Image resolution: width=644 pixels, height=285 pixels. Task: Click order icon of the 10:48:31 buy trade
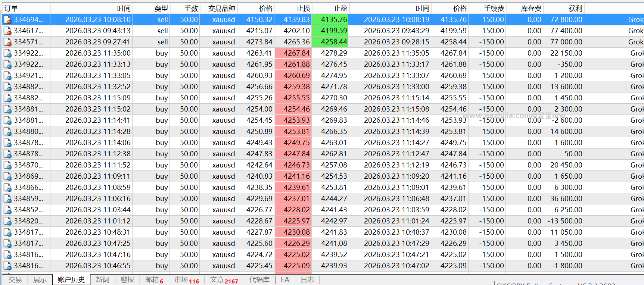tap(7, 232)
